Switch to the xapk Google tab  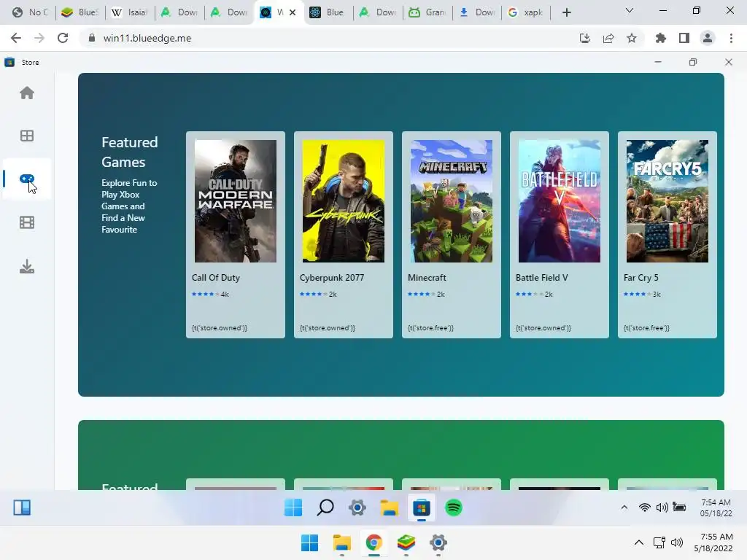526,12
